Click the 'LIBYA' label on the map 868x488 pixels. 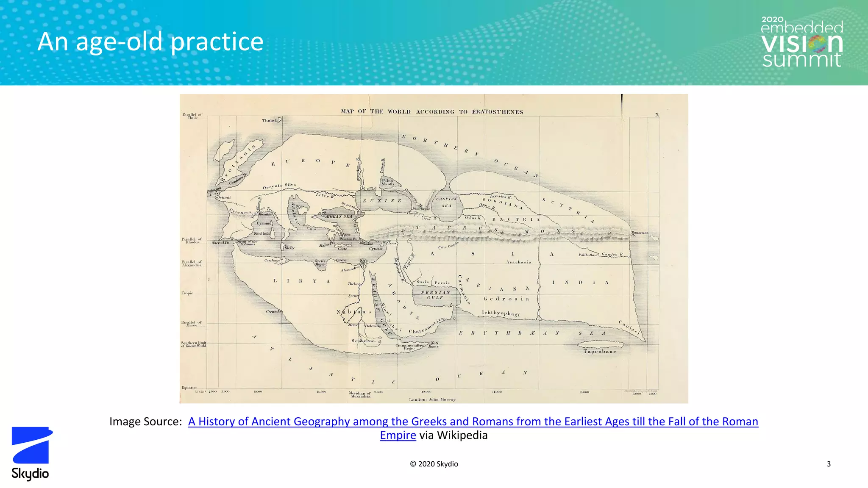click(301, 281)
